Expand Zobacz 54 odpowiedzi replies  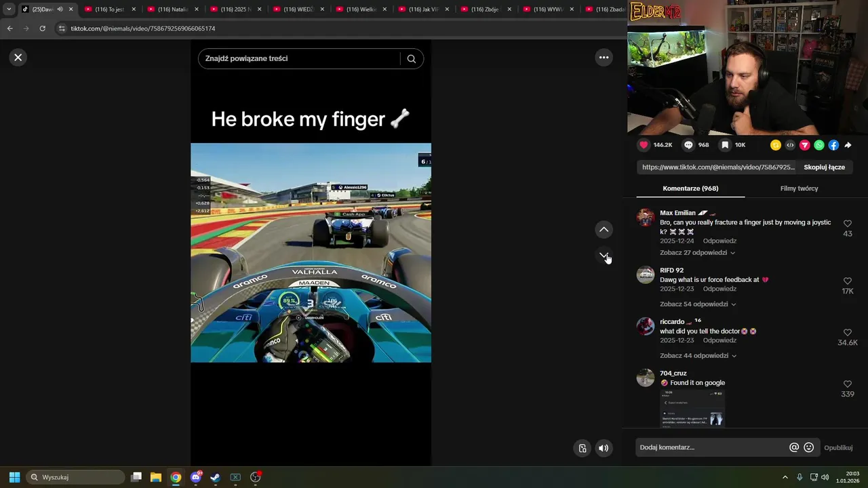click(698, 304)
